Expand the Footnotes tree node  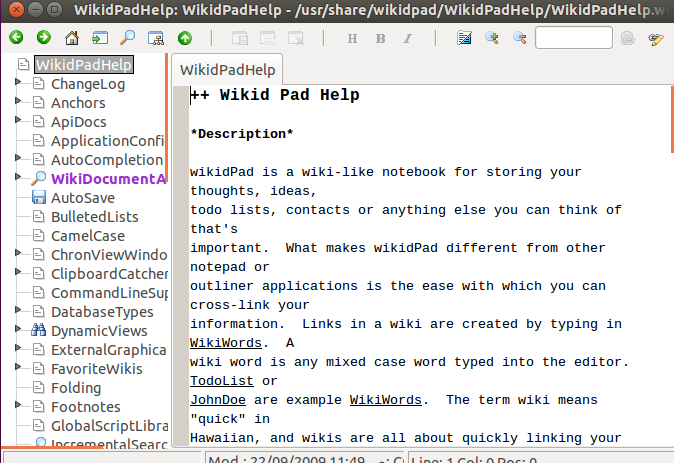point(18,405)
